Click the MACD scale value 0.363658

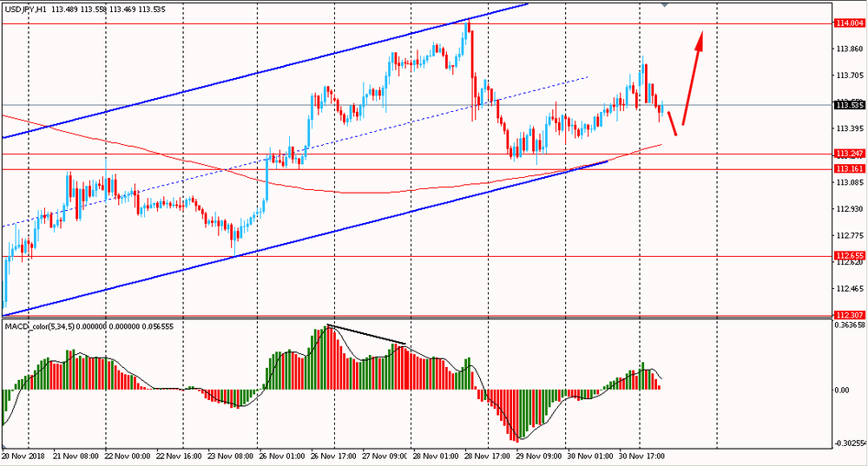[x=850, y=325]
